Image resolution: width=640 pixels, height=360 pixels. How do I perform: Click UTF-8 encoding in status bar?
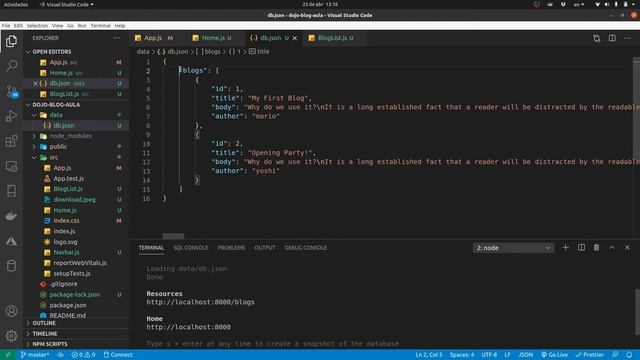pyautogui.click(x=489, y=355)
